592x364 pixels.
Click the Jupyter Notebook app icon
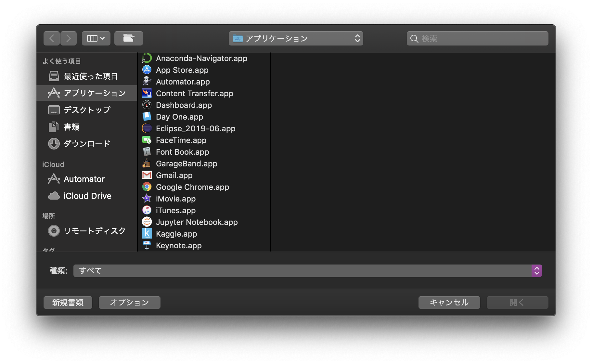(x=147, y=222)
